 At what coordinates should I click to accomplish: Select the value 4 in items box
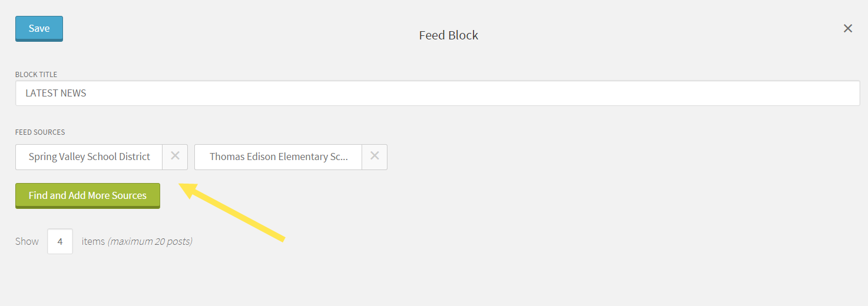60,241
